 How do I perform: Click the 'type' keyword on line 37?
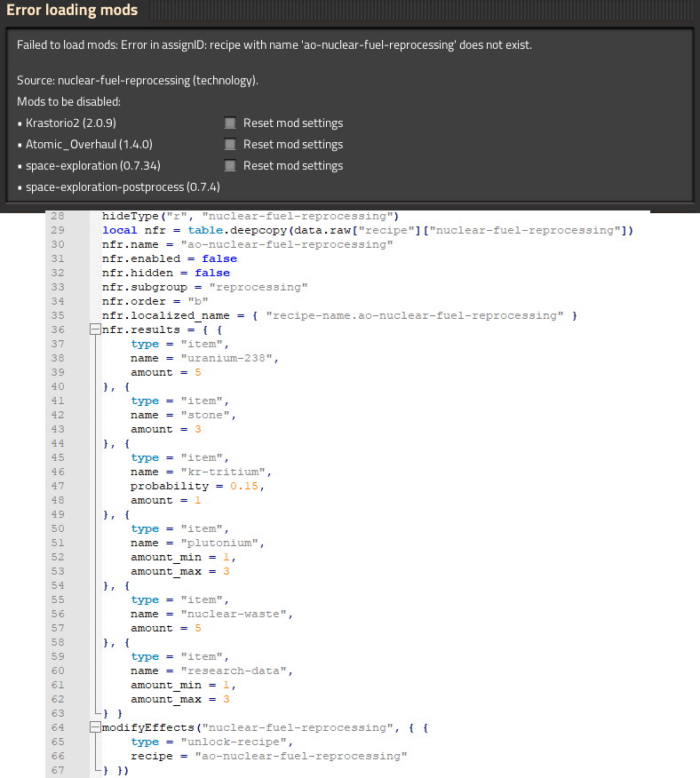pyautogui.click(x=145, y=345)
